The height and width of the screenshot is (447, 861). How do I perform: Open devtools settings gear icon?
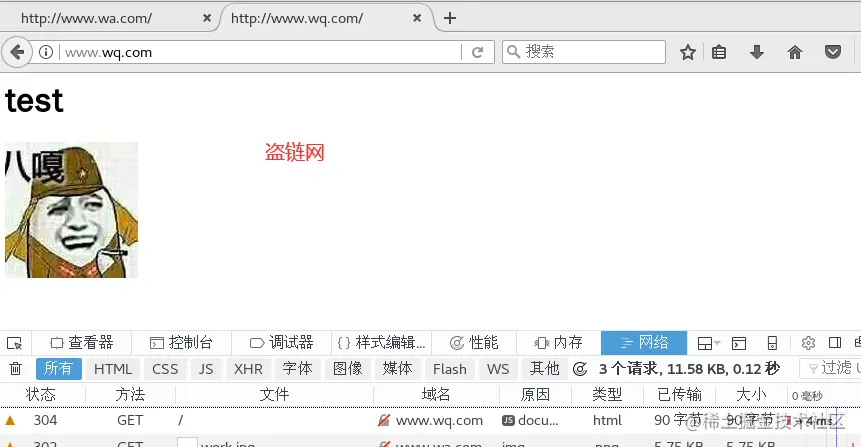[x=808, y=343]
